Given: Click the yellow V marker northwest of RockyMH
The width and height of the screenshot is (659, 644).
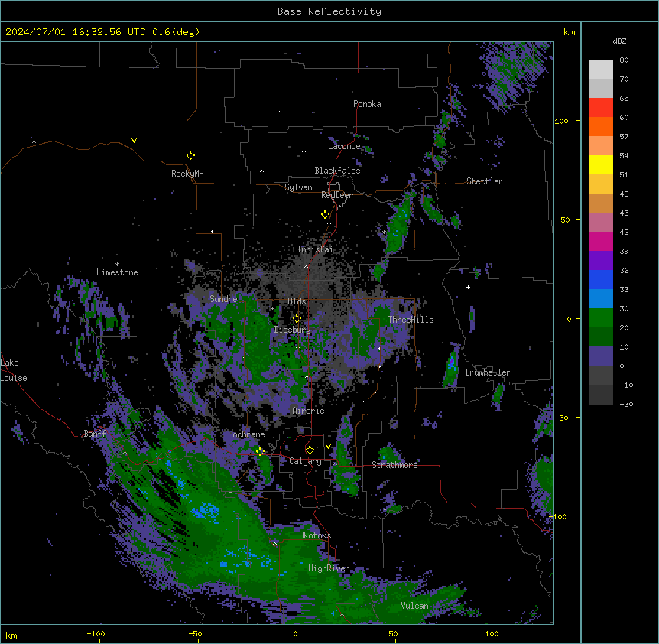Looking at the screenshot, I should [134, 141].
